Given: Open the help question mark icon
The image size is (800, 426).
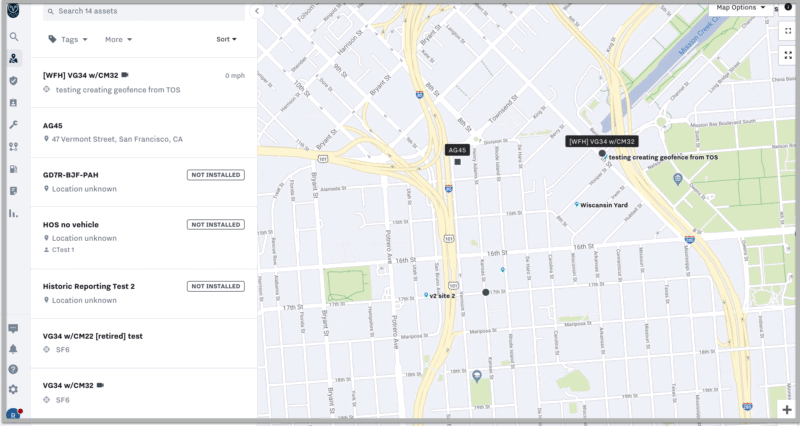Looking at the screenshot, I should [x=14, y=369].
